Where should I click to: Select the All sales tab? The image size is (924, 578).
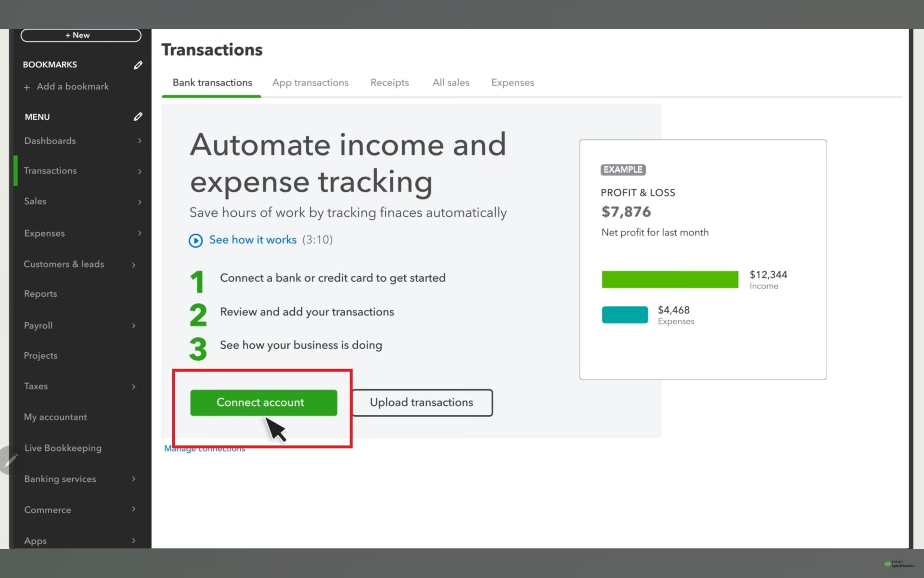click(x=450, y=82)
